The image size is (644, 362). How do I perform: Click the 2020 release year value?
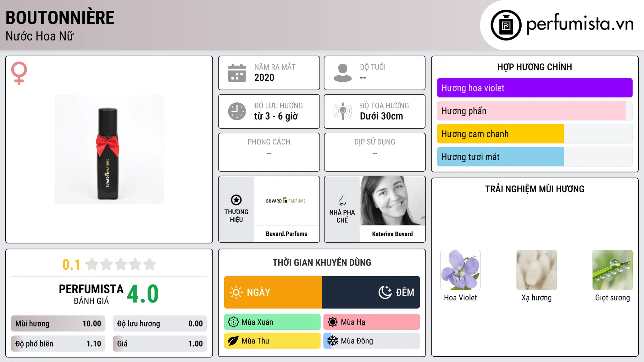point(264,78)
